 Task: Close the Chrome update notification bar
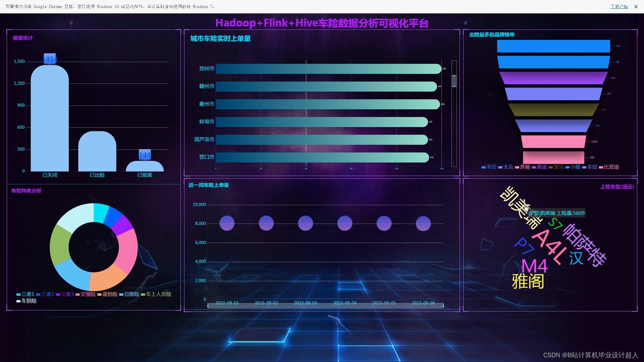[636, 7]
